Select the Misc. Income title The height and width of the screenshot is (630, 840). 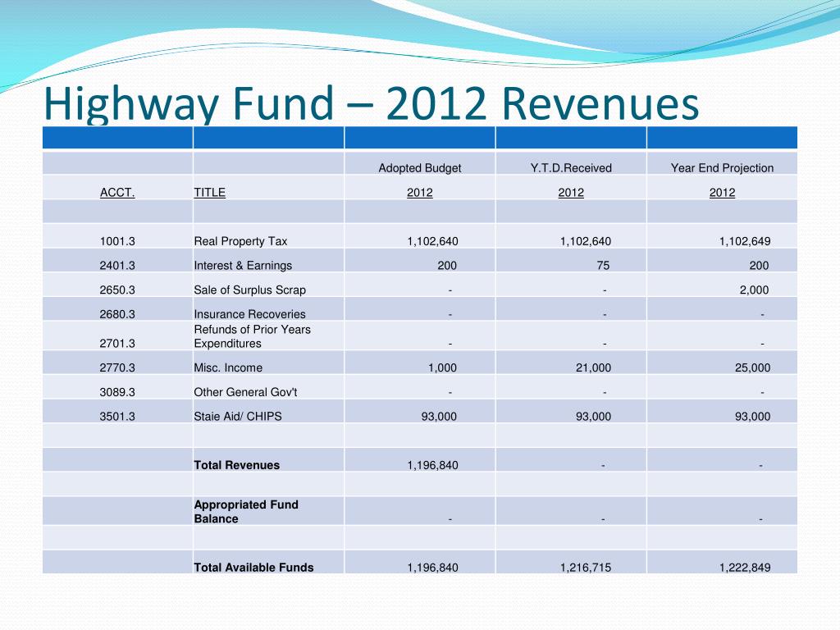(x=228, y=367)
